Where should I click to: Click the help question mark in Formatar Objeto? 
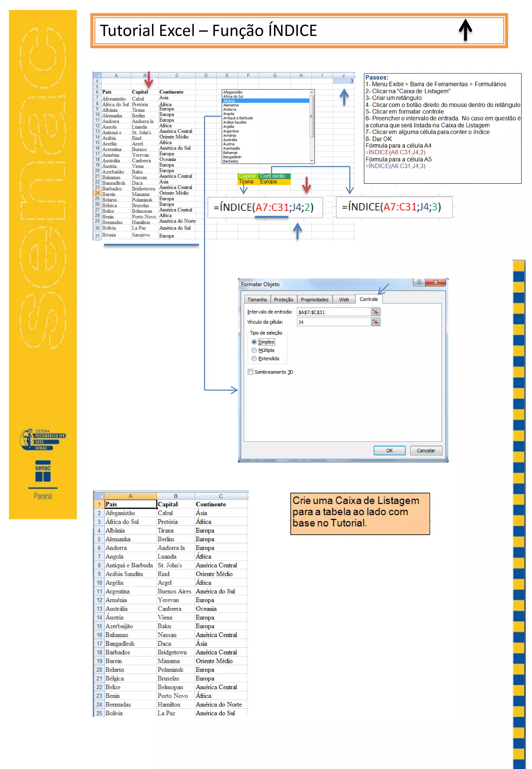(419, 282)
